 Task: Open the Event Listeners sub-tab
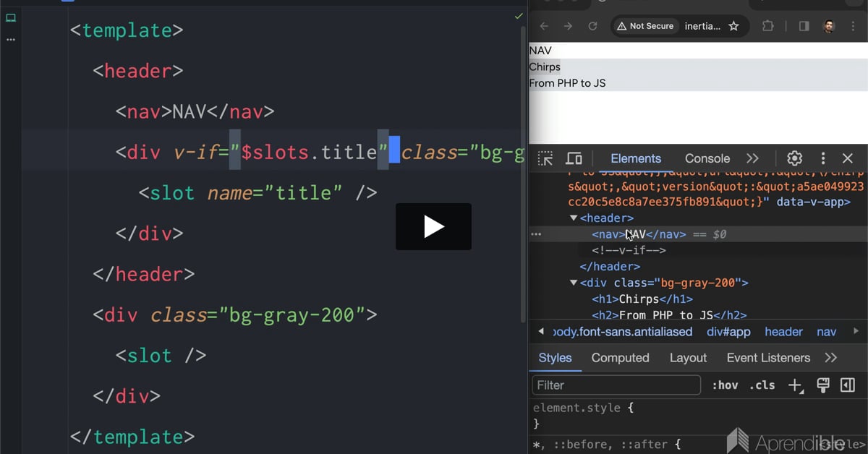point(769,358)
